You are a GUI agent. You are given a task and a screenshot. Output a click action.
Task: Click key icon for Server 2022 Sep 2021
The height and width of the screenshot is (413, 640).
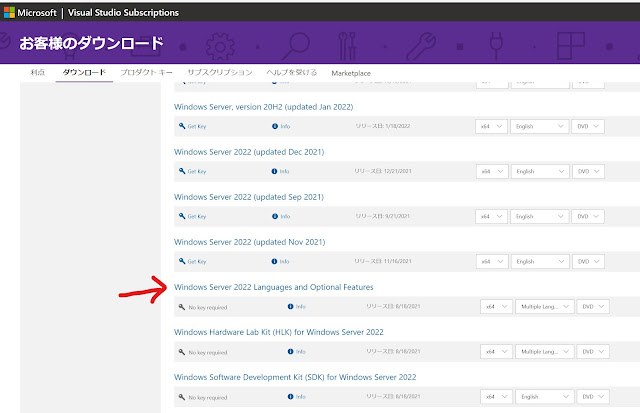click(182, 215)
